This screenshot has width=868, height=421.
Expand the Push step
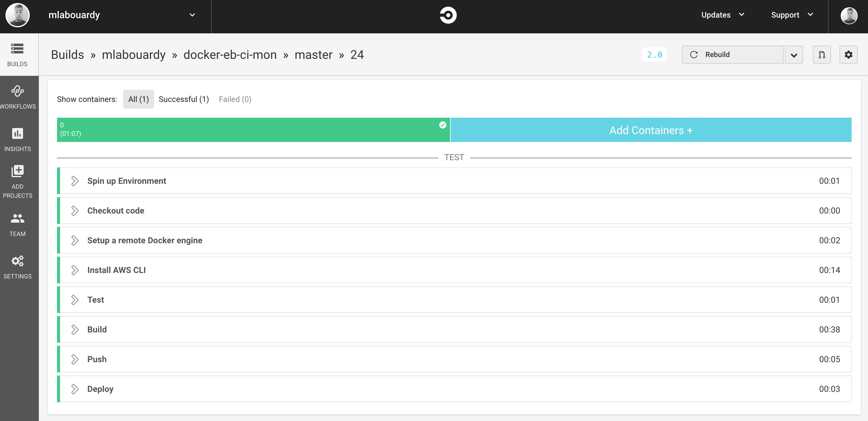[x=454, y=359]
